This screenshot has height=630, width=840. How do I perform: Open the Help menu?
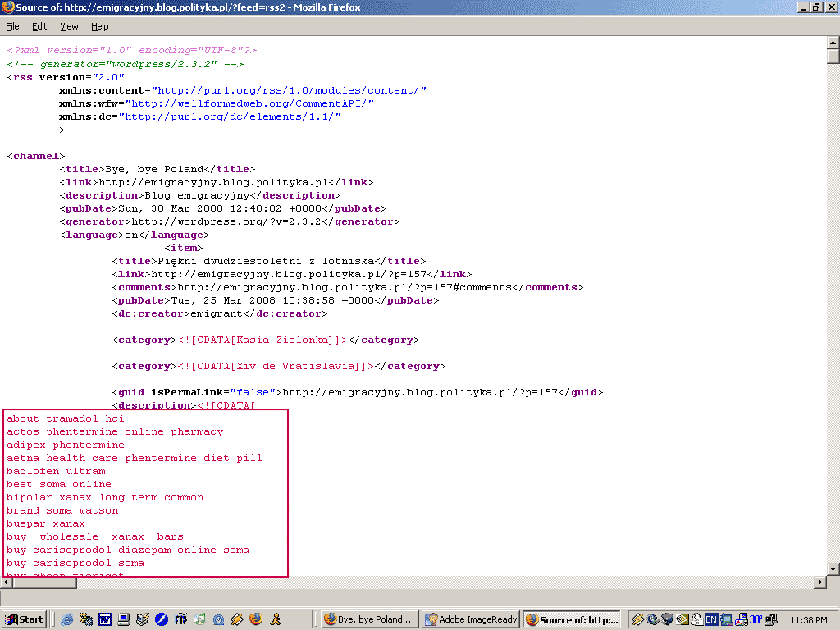point(99,26)
